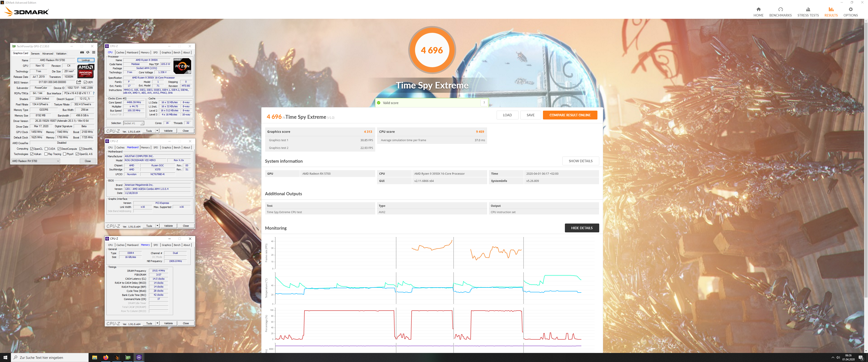Open the 3DMark Home section
This screenshot has width=868, height=362.
(758, 12)
